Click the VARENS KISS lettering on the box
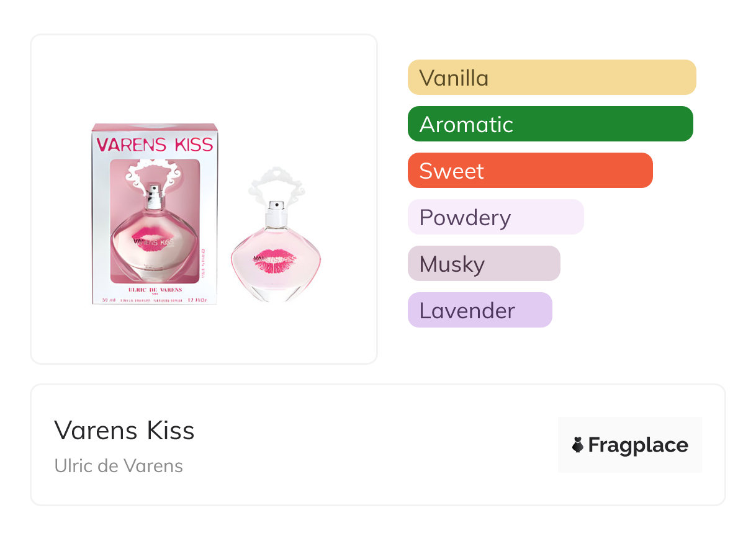The height and width of the screenshot is (536, 756). click(x=155, y=145)
